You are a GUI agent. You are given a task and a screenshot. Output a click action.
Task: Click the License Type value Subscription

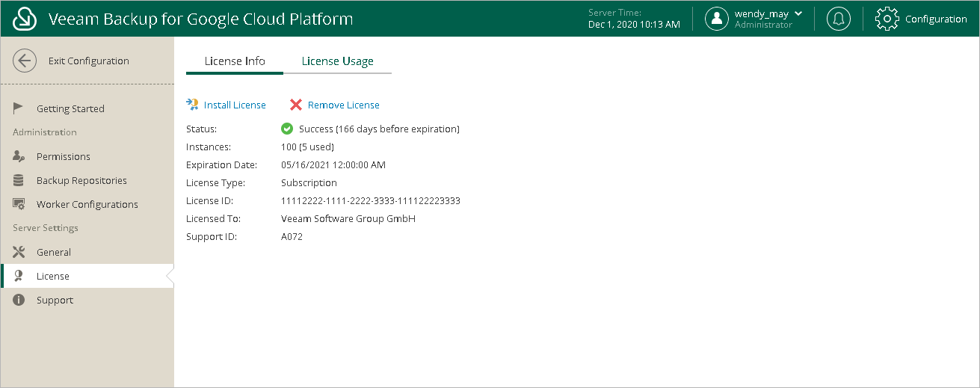(x=309, y=182)
